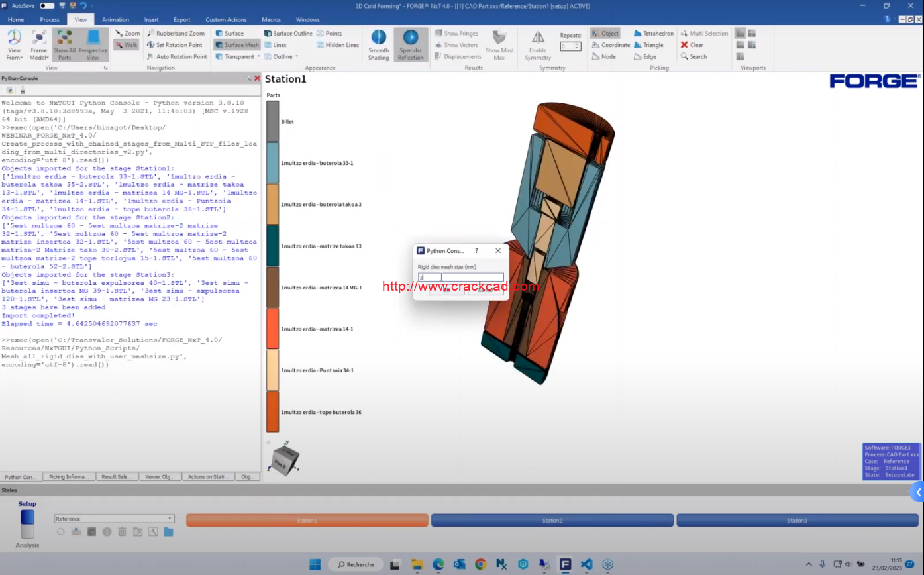Click the matrizea 14-1 orange swatch
The width and height of the screenshot is (924, 575).
[272, 329]
